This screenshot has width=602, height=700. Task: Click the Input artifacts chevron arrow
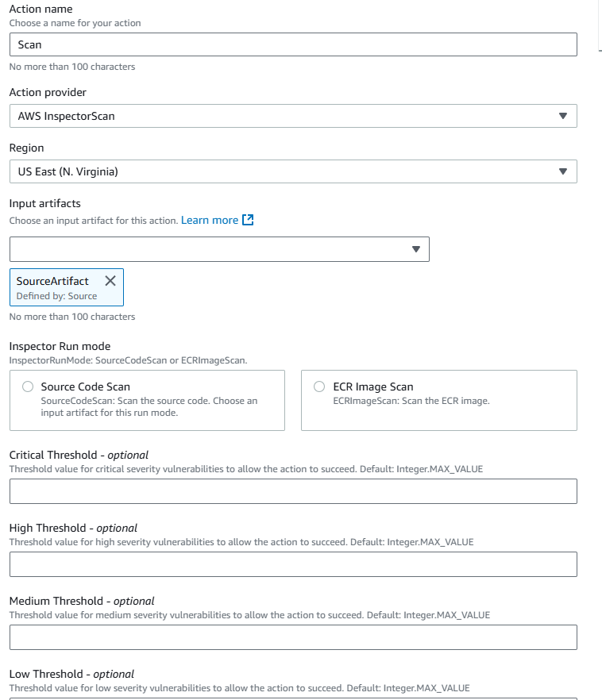pyautogui.click(x=416, y=248)
